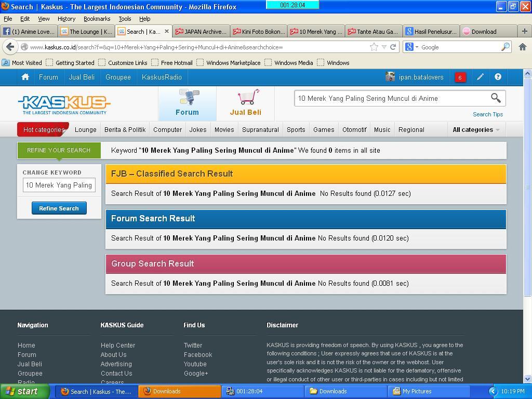Open the Otomotif category
Image resolution: width=532 pixels, height=399 pixels.
tap(354, 129)
